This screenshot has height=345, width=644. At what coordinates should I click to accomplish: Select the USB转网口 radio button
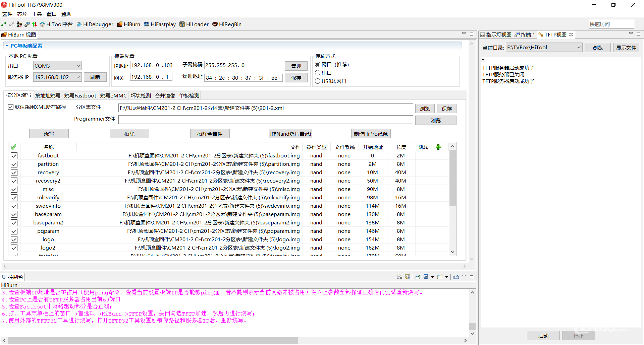[x=318, y=81]
